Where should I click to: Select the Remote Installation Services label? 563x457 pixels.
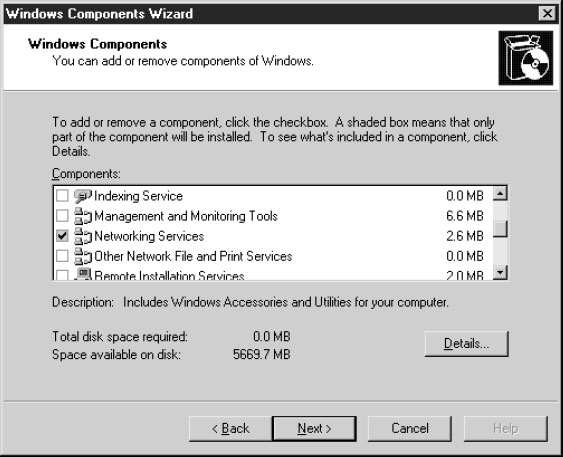pyautogui.click(x=169, y=275)
